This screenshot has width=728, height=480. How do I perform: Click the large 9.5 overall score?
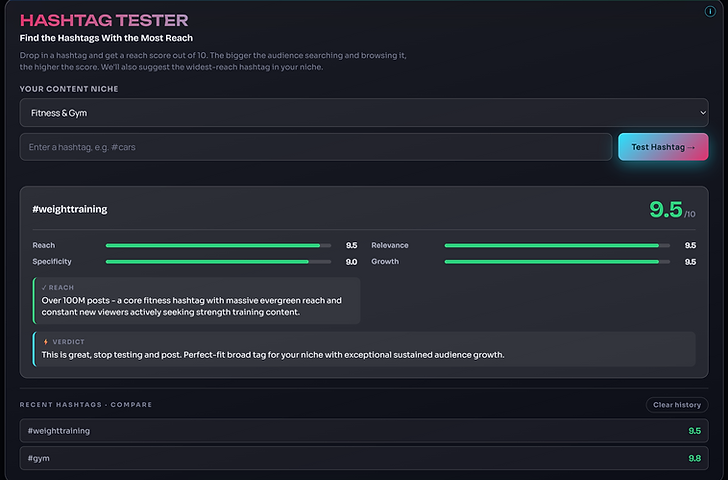(x=666, y=209)
